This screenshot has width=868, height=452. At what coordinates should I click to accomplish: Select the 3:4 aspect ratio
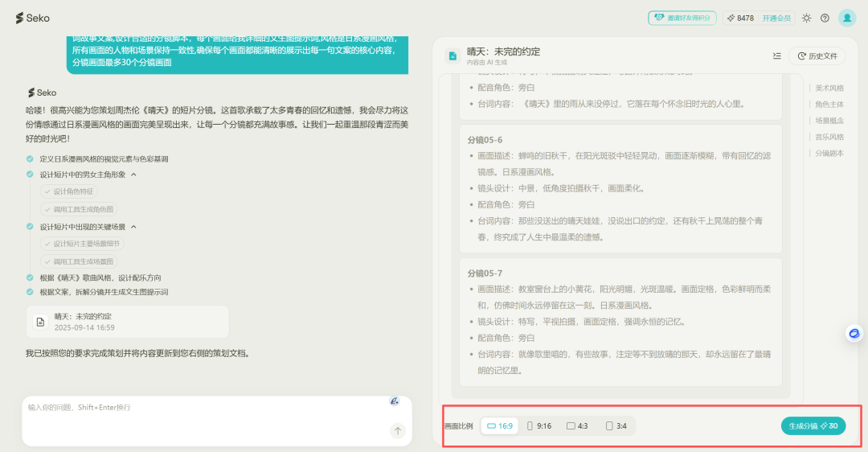(616, 426)
